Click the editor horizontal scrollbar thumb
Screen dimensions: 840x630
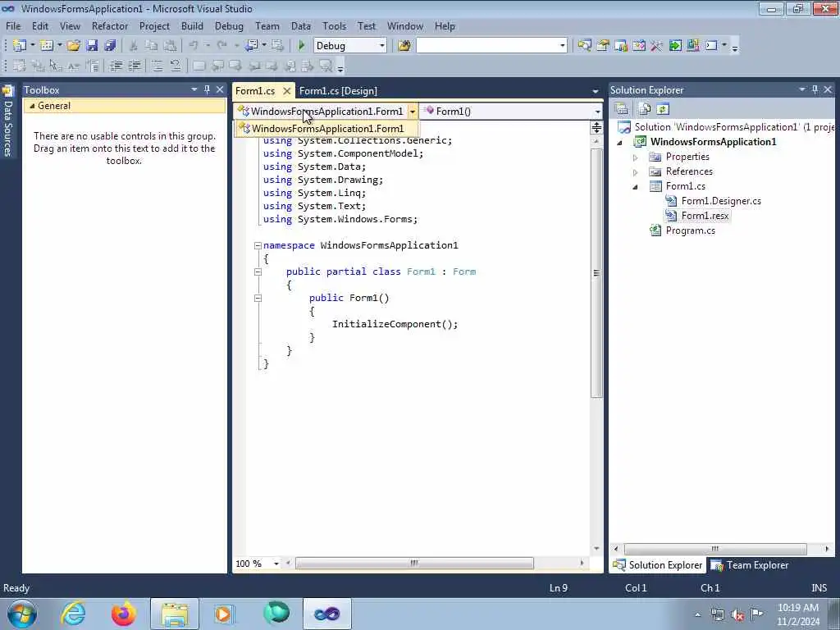point(414,563)
